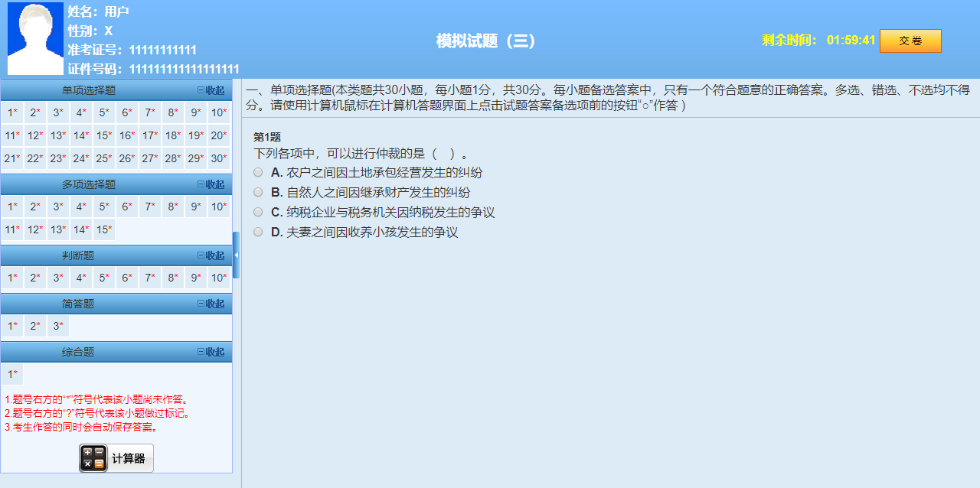Choose answer B regarding 继承财产纠纷
This screenshot has width=980, height=488.
pos(258,191)
